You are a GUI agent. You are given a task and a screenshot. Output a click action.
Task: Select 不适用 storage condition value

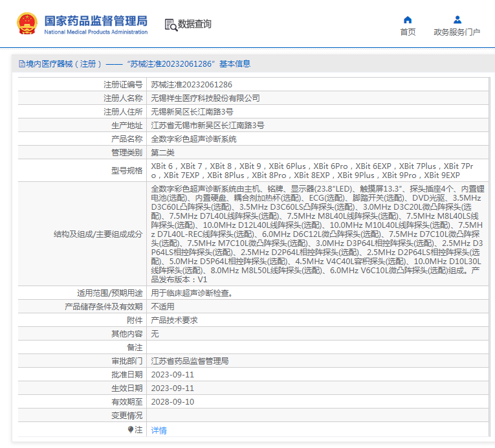point(162,307)
